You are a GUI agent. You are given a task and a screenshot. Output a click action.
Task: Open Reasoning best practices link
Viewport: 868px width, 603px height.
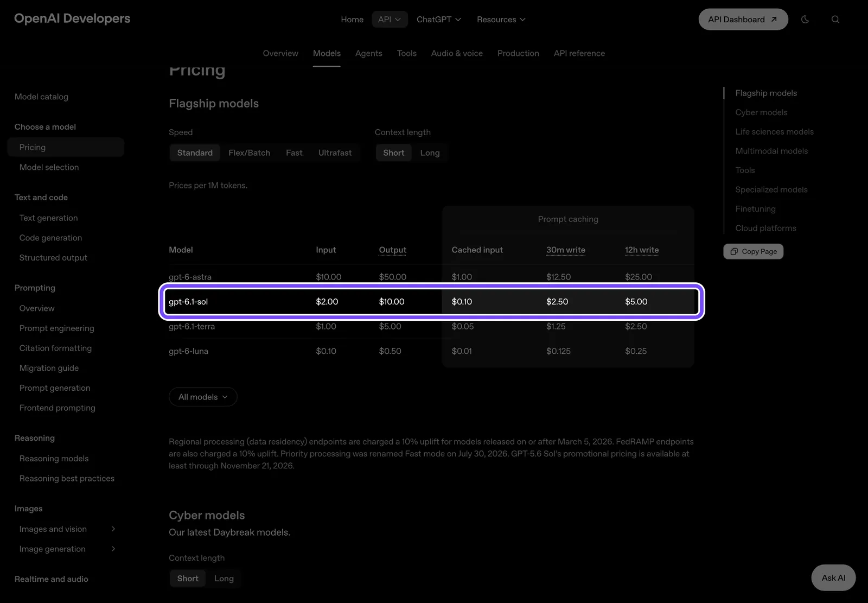(x=67, y=478)
